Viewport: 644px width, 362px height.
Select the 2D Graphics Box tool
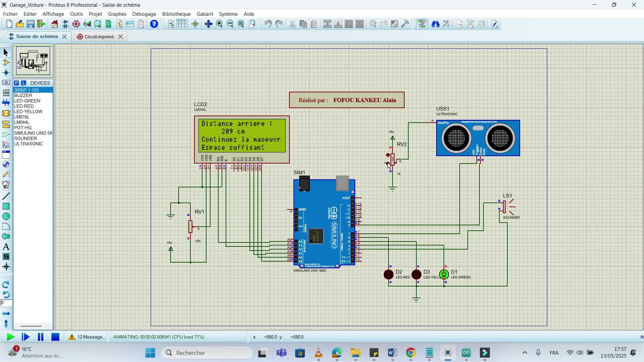click(x=6, y=206)
